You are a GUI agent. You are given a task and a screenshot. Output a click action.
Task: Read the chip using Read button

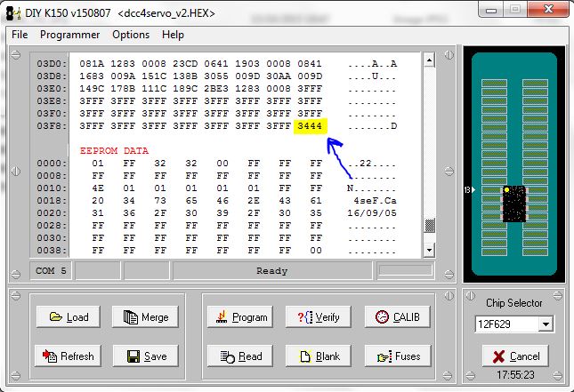coord(238,356)
